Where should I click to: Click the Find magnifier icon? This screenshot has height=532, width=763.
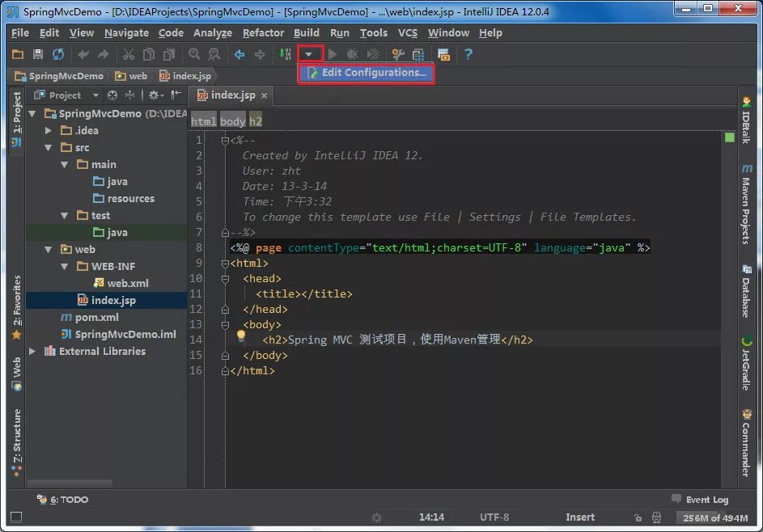[x=194, y=54]
